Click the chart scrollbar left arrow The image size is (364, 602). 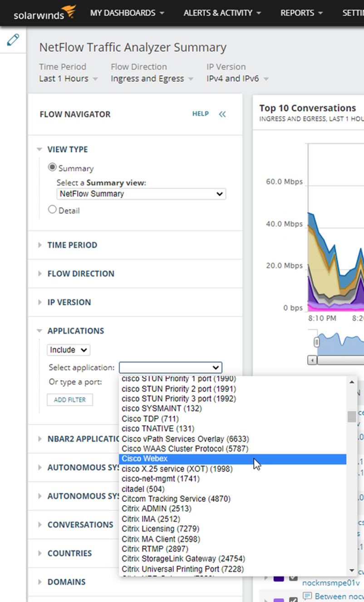(x=312, y=360)
